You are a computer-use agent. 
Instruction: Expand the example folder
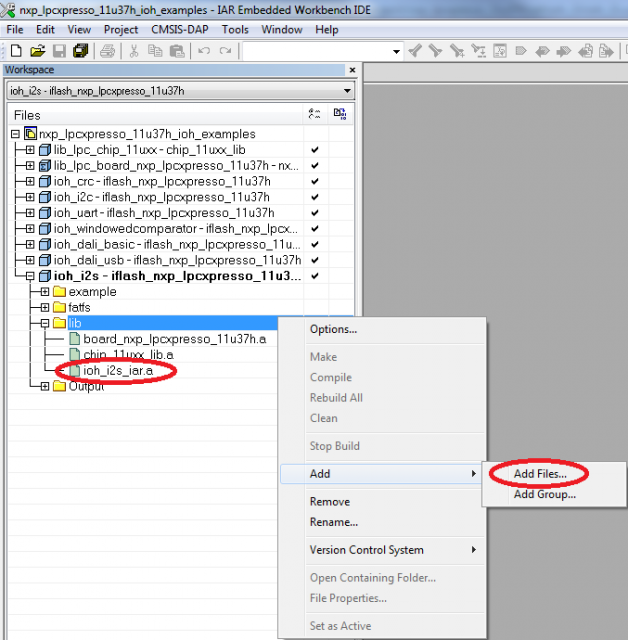point(45,292)
